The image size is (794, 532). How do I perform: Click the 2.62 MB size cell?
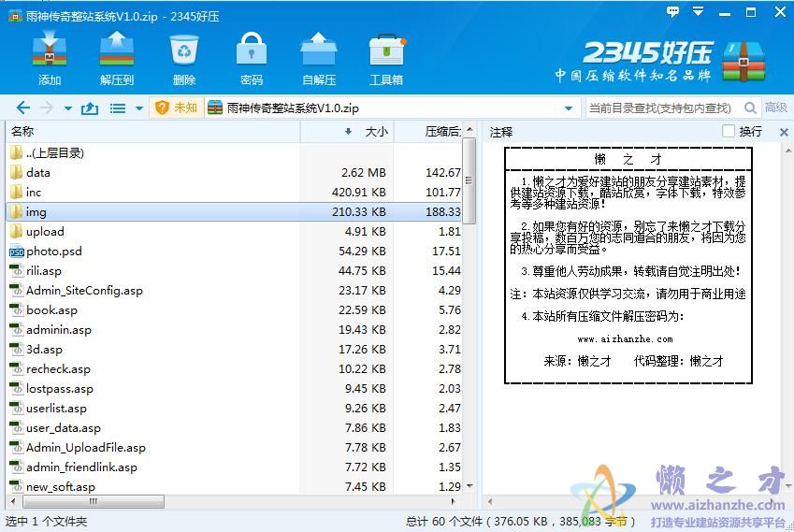tap(363, 173)
